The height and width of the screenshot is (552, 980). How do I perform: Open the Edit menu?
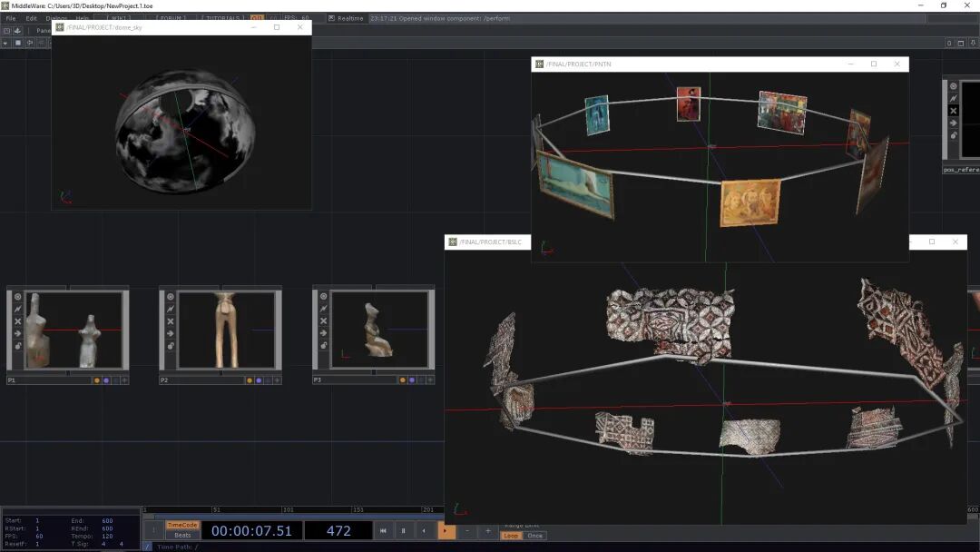(x=31, y=18)
